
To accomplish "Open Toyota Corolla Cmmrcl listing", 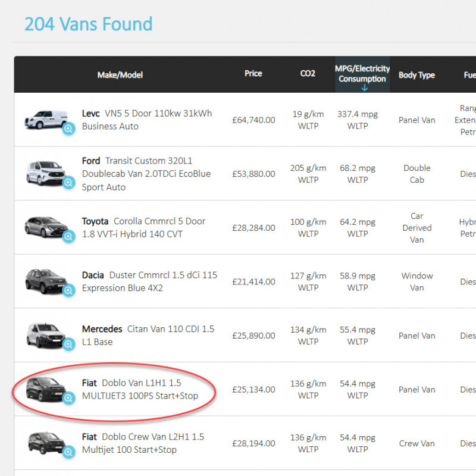I will (143, 227).
